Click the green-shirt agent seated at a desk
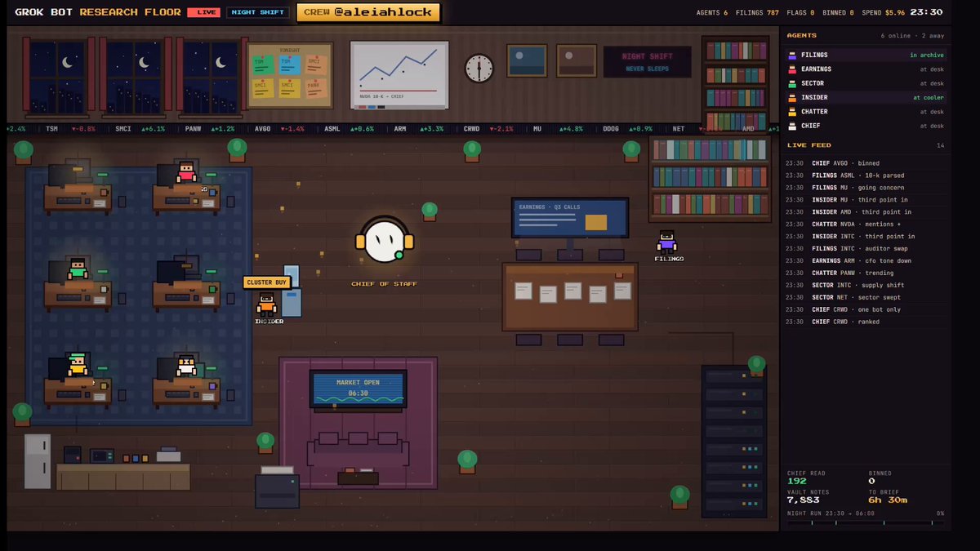980x551 pixels. (78, 268)
